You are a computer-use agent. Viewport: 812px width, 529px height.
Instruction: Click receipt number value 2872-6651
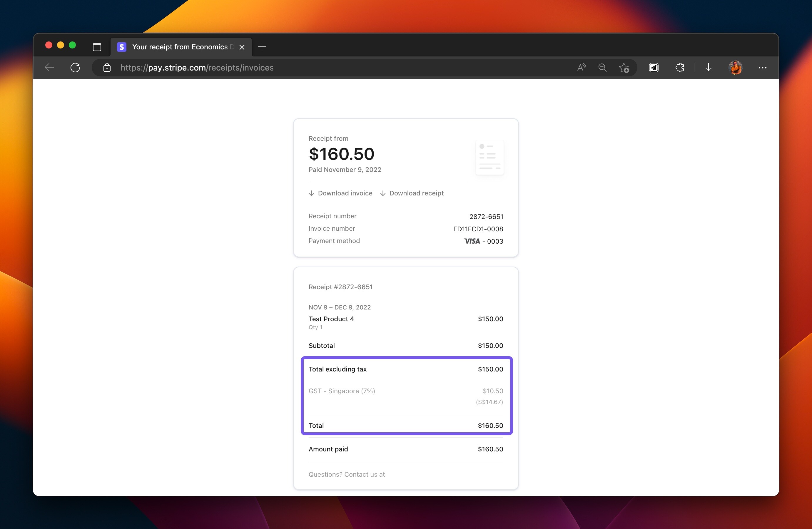point(486,217)
